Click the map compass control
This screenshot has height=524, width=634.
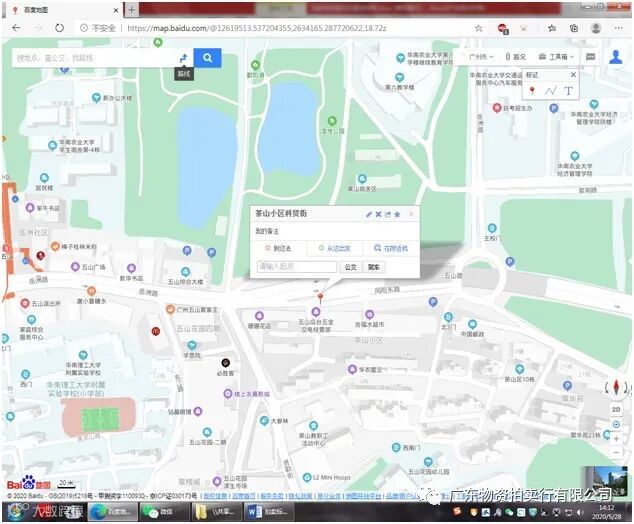tap(616, 388)
